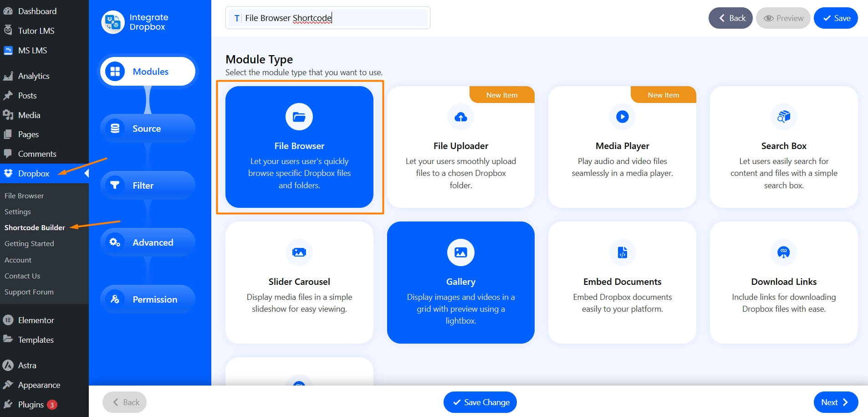Screen dimensions: 868x417
Task: Click the Comments bubble icon
Action: click(x=8, y=154)
